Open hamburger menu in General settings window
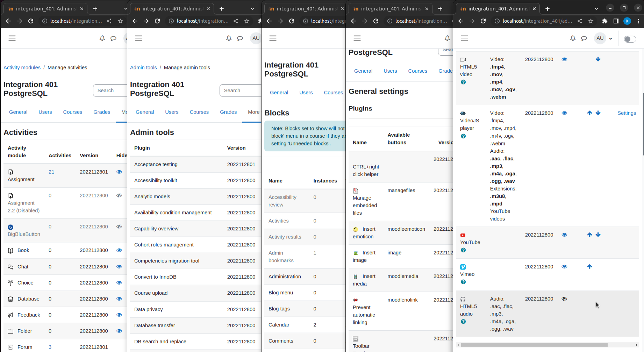644x352 pixels. (x=357, y=38)
